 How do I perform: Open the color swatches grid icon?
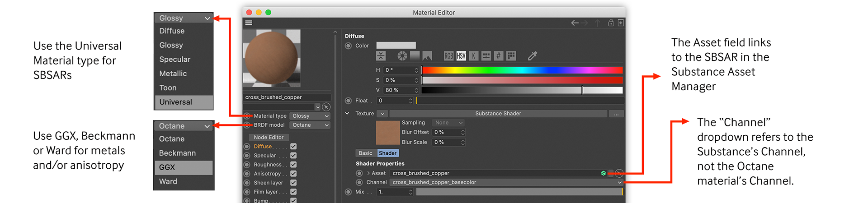[x=511, y=56]
